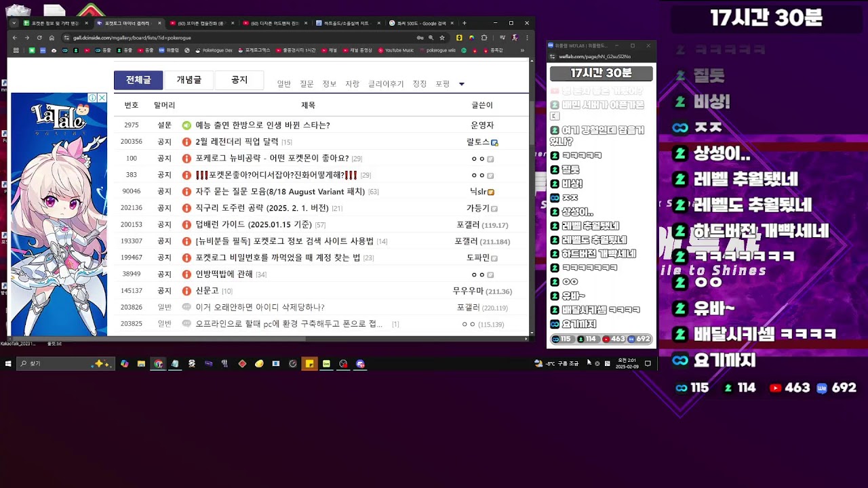Switch to the 포켓몬 정보 spreadsheet tab

[x=56, y=23]
